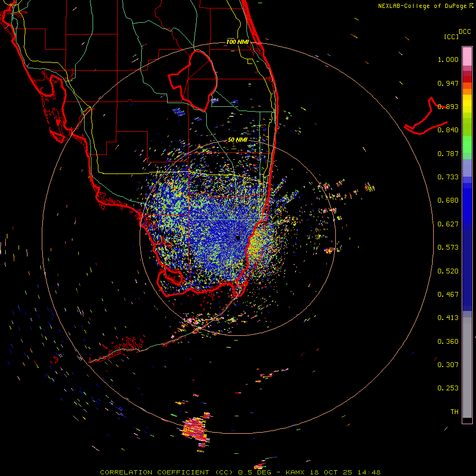The width and height of the screenshot is (476, 476).
Task: Click the red Bahamas island outline at right
Action: pos(426,117)
